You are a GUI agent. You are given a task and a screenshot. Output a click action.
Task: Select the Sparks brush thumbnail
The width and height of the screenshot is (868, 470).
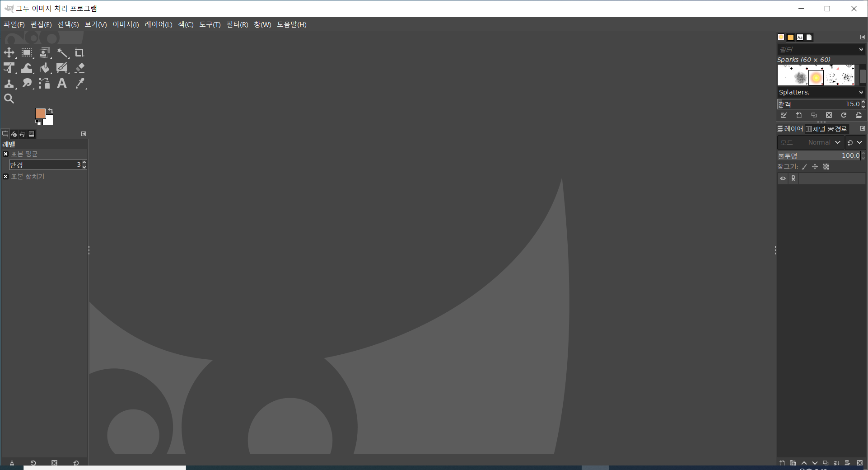pyautogui.click(x=816, y=78)
